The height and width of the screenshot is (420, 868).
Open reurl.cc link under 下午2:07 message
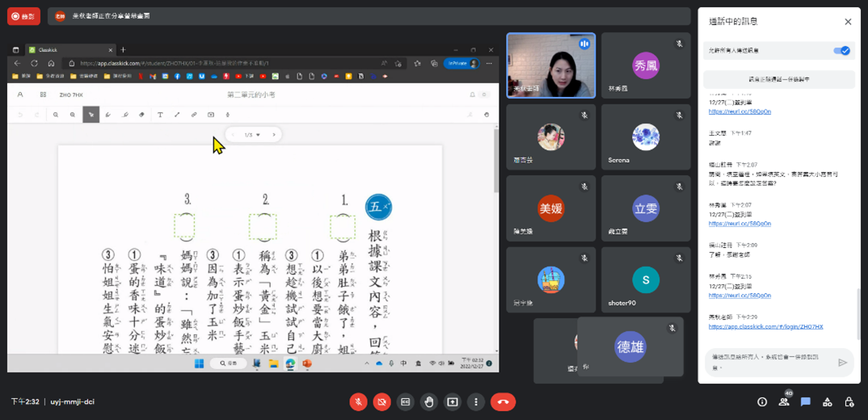[739, 224]
